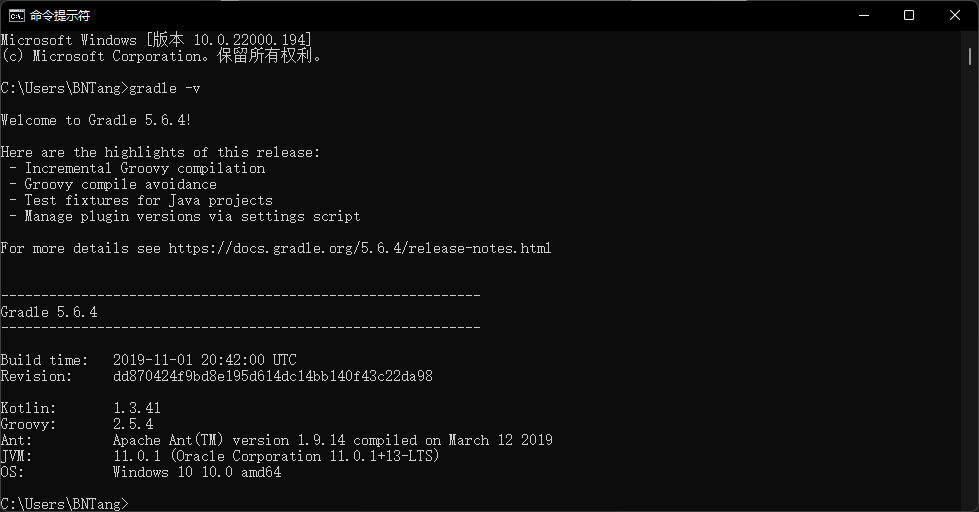979x512 pixels.
Task: Click the 'Incremental Groovy compilation' highlight line
Action: (145, 169)
